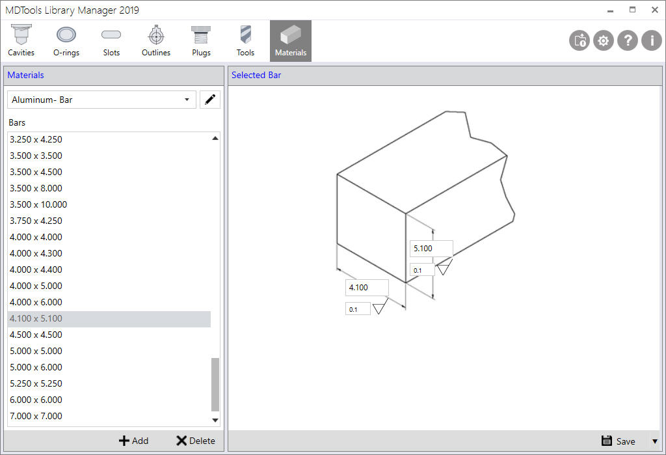Expand the Aluminum- Bar material dropdown
This screenshot has width=666, height=455.
(186, 99)
